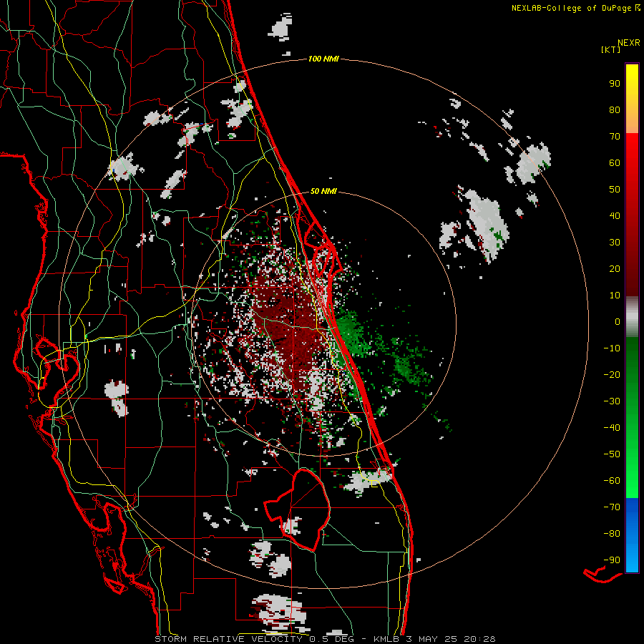Click the -90 value on the velocity scale

point(612,560)
